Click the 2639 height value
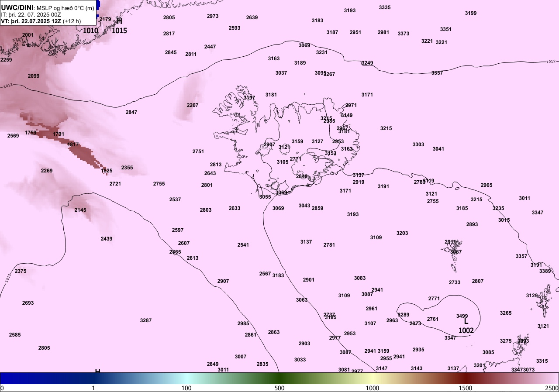 252,17
